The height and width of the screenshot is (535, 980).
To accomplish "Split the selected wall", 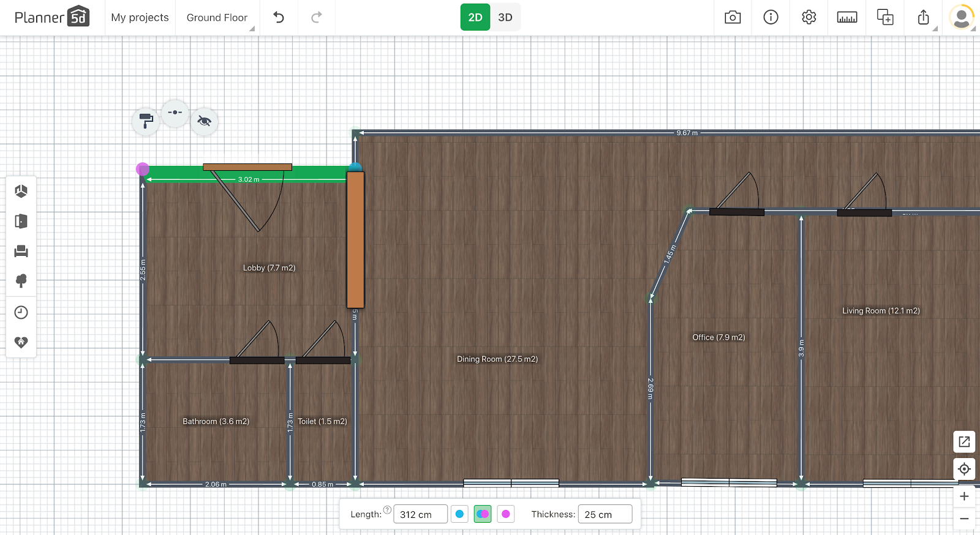I will click(x=175, y=113).
